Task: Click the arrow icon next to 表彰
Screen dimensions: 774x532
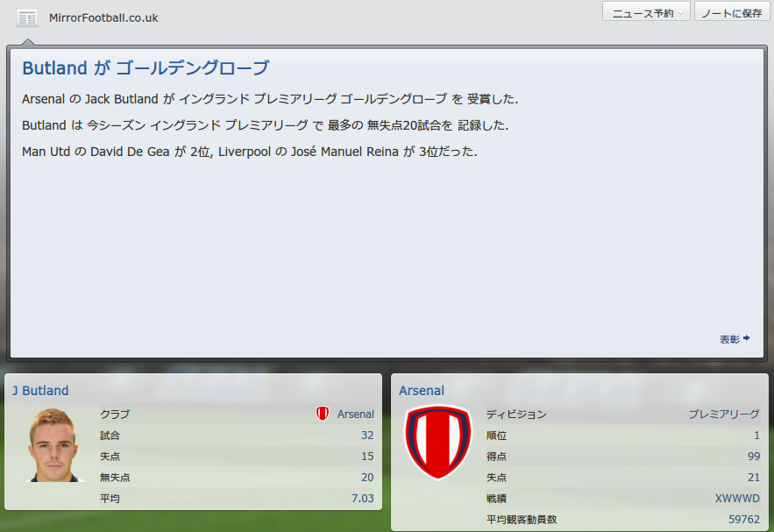Action: (746, 338)
